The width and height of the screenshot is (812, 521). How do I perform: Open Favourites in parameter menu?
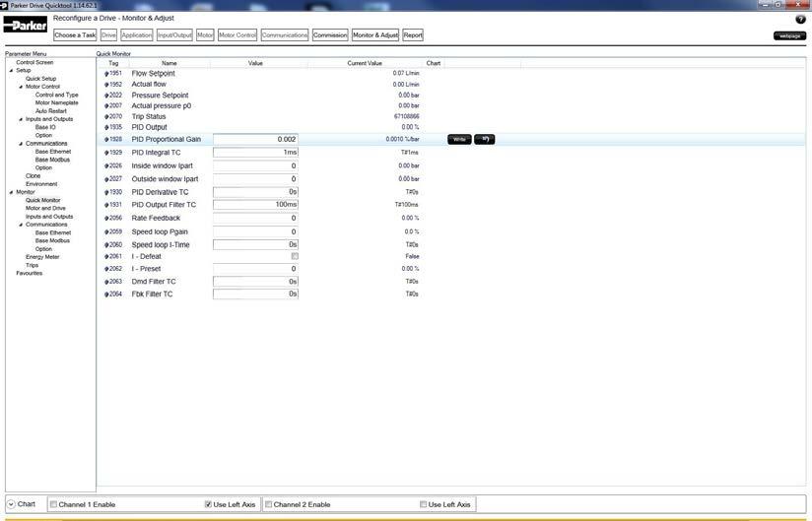click(29, 273)
